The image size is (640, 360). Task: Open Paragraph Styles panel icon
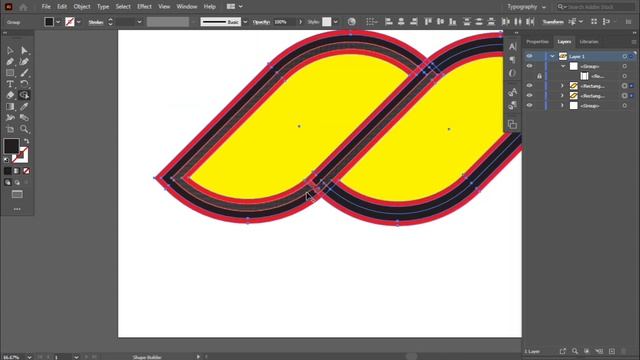click(512, 105)
